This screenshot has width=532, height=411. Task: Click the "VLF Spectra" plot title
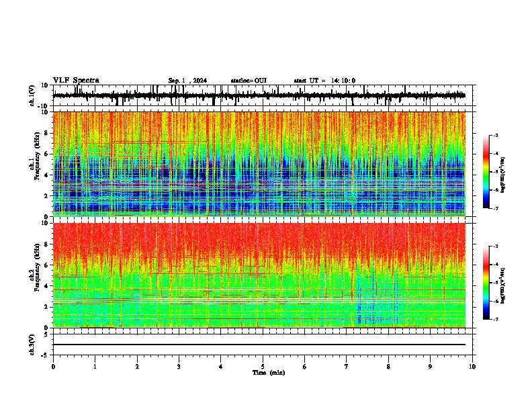tap(76, 81)
